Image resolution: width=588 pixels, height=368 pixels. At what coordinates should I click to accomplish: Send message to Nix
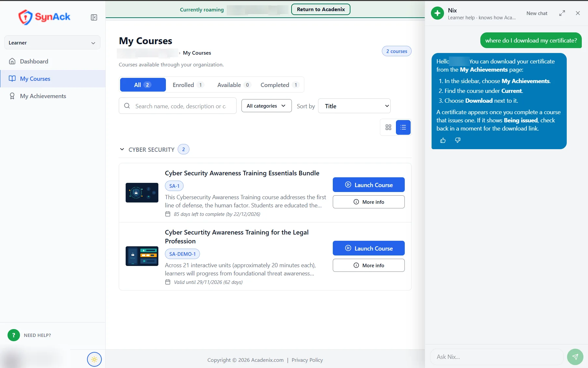click(x=575, y=357)
